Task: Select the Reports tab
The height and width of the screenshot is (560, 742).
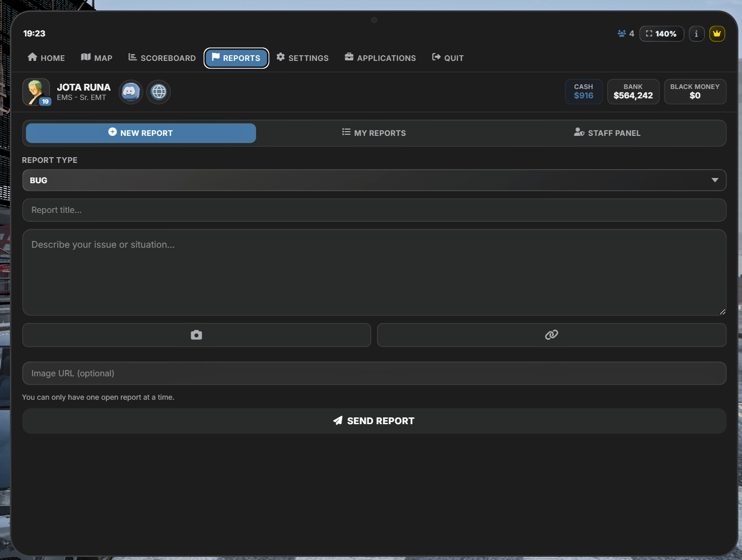Action: 236,58
